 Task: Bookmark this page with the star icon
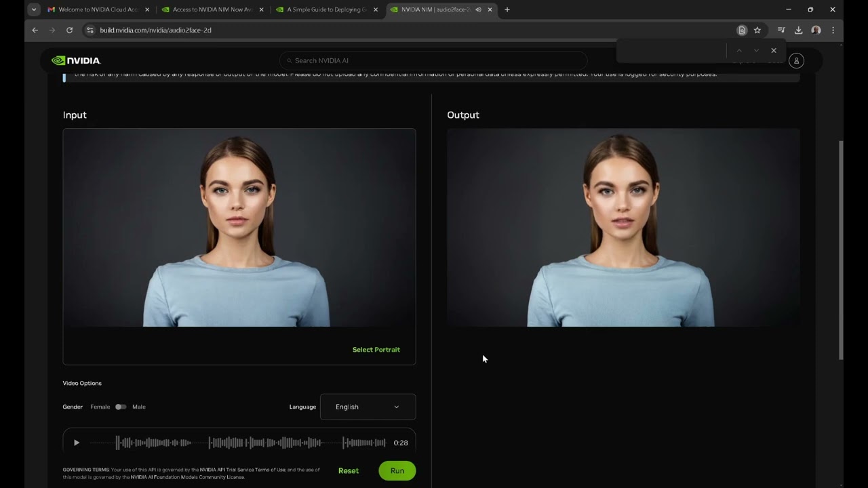757,30
